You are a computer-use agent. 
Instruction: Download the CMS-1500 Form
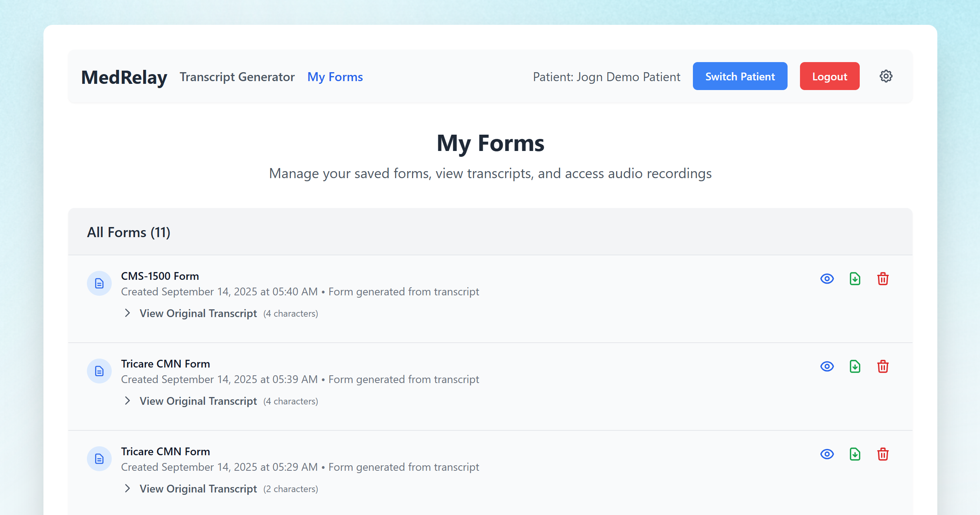[855, 279]
